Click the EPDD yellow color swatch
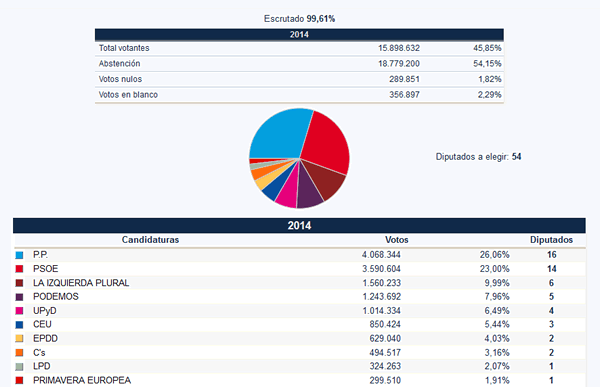The height and width of the screenshot is (387, 600). [x=19, y=339]
